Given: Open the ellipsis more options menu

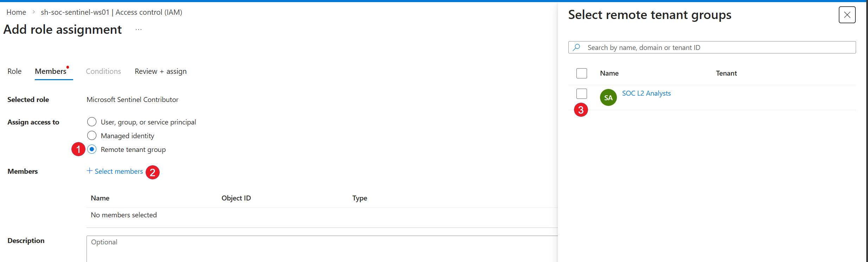Looking at the screenshot, I should point(139,30).
